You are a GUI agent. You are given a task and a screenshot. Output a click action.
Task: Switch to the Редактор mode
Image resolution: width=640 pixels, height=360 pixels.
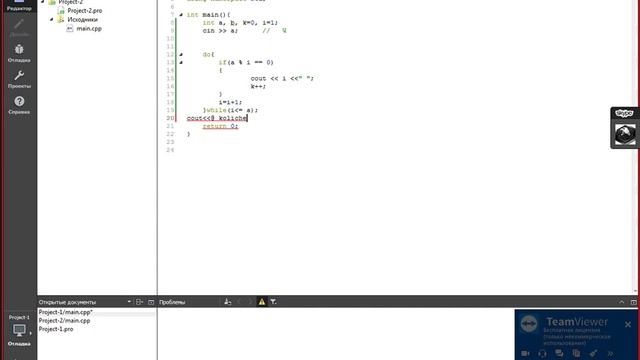[19, 6]
